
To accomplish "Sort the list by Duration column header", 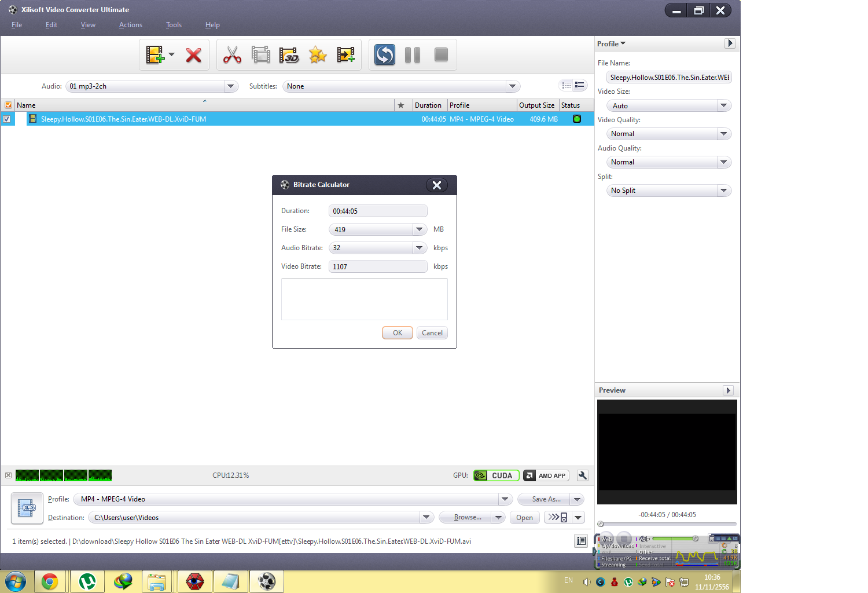I will 430,105.
